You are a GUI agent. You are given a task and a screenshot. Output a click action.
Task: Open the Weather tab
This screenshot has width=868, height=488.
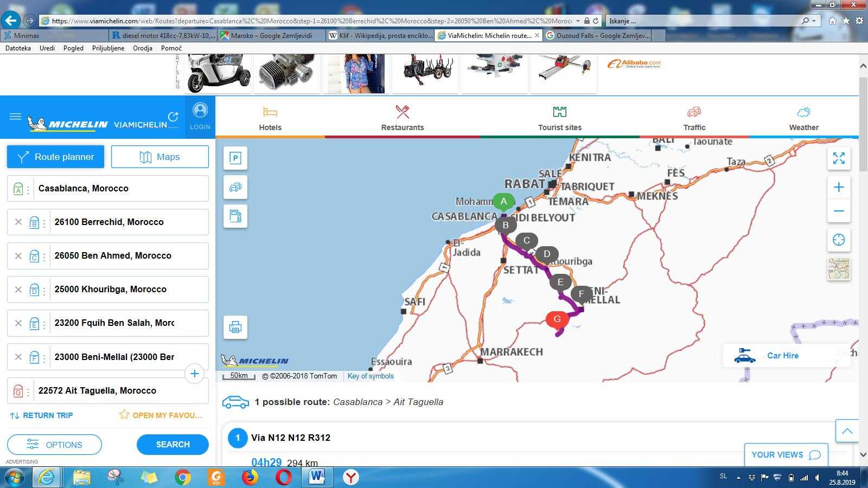803,118
